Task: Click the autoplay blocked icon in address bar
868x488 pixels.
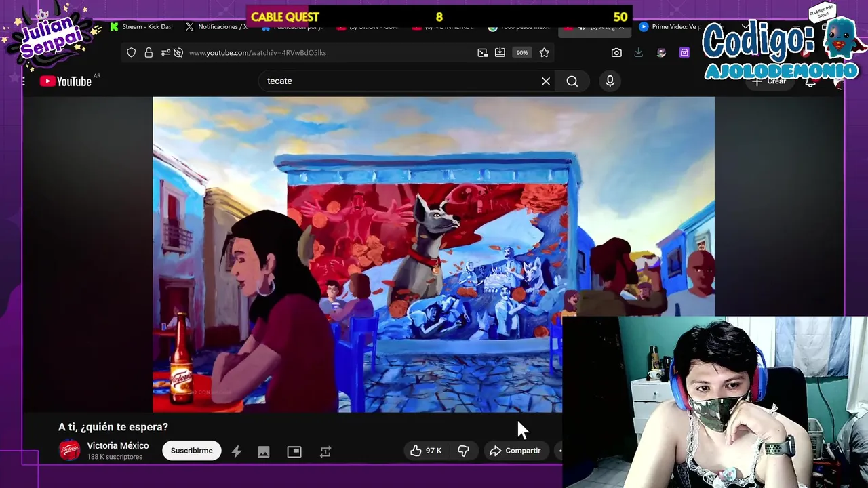Action: tap(178, 53)
